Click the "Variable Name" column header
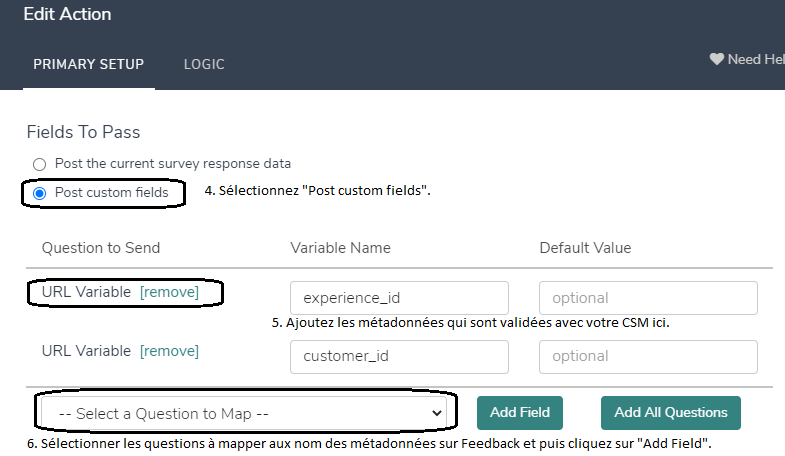Screen dimensions: 785x456 tap(340, 248)
